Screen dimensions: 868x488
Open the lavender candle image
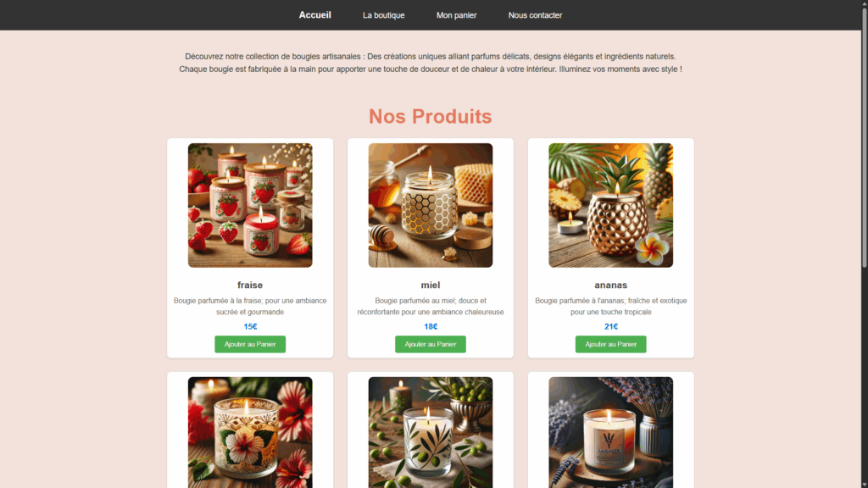pos(610,433)
